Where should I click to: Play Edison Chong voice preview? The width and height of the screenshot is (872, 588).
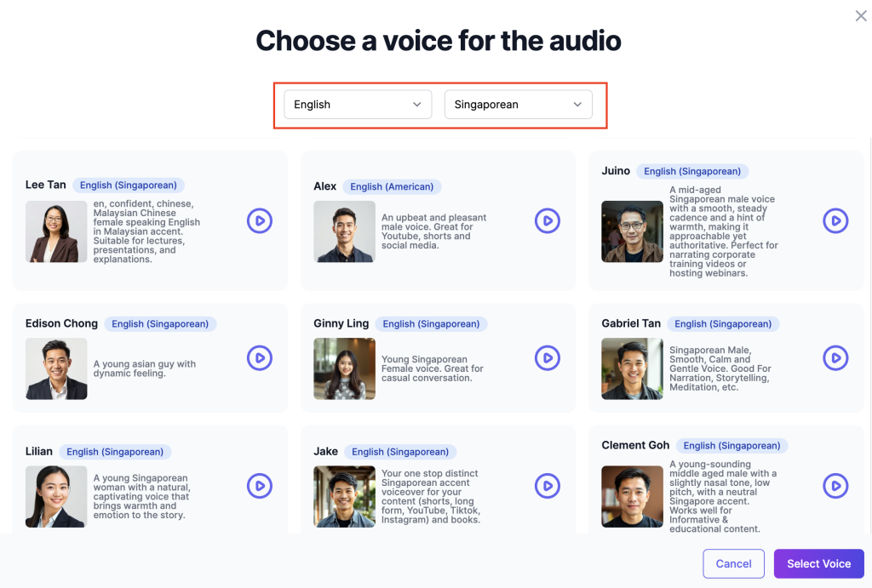click(260, 358)
